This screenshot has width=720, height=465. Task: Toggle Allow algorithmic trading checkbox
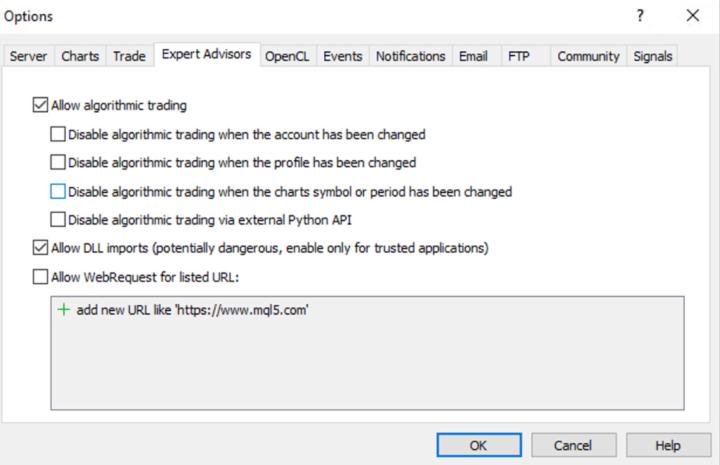coord(40,105)
